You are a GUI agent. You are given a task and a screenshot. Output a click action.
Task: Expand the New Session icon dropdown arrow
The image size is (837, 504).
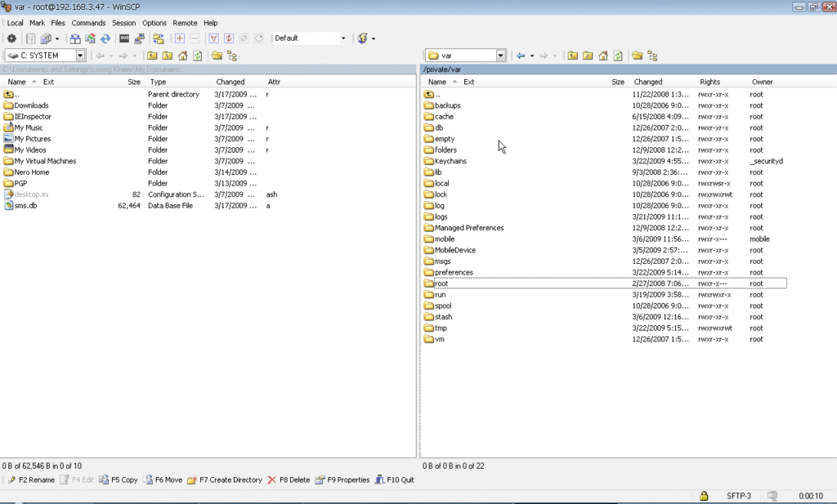tap(373, 38)
